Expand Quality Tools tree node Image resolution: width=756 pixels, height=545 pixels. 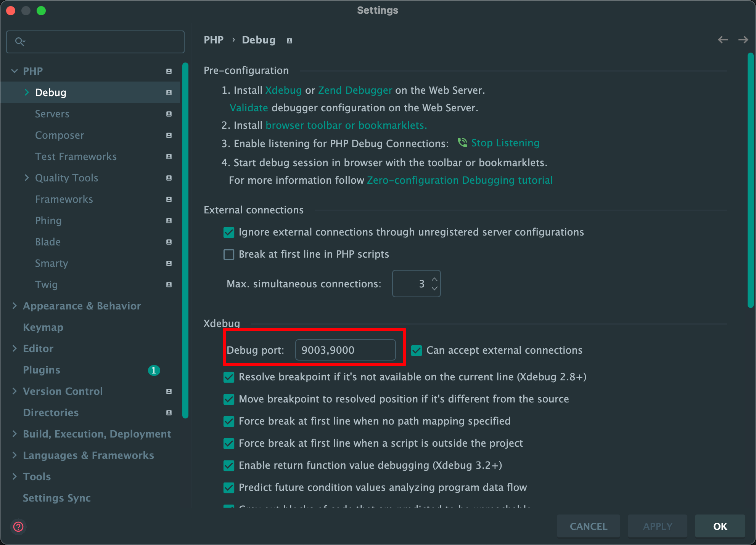click(27, 178)
